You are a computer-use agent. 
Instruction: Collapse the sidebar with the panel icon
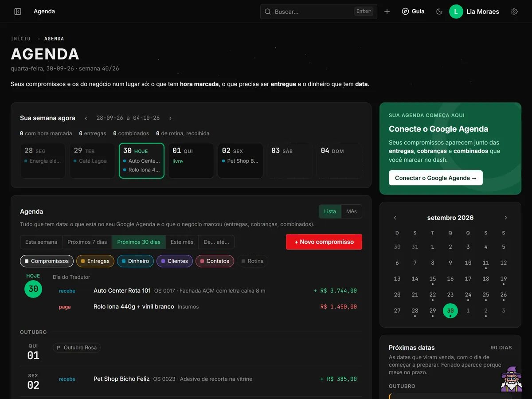[18, 12]
